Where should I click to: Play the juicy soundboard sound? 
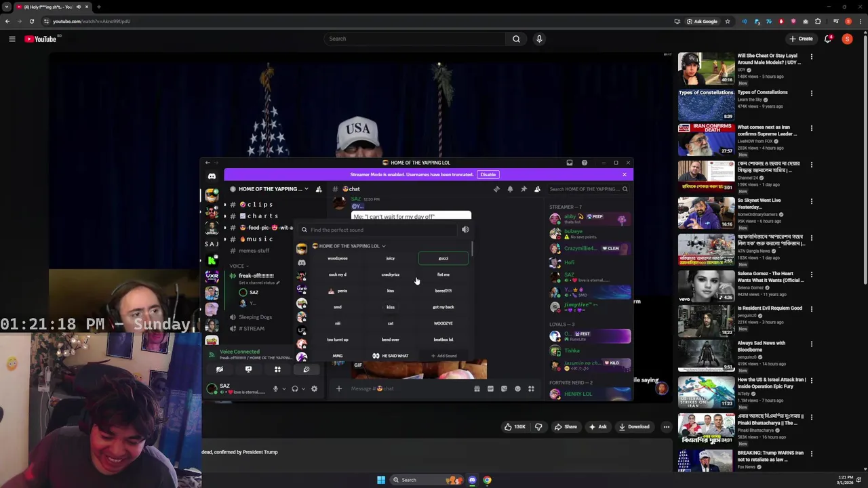tap(391, 258)
